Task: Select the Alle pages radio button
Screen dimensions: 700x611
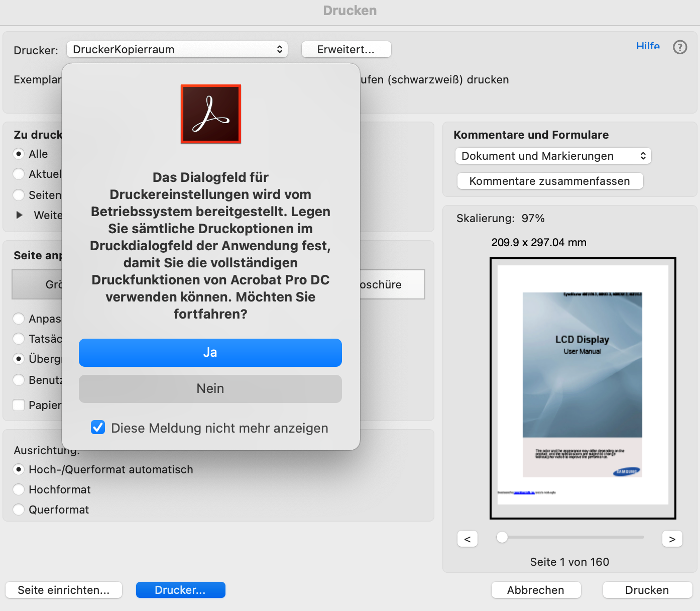Action: coord(19,154)
